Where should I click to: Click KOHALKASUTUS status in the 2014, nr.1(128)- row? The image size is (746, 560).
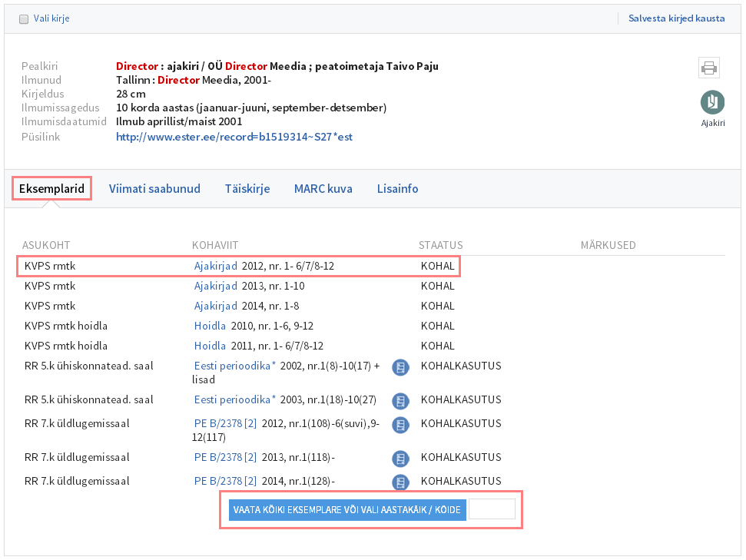[x=461, y=481]
